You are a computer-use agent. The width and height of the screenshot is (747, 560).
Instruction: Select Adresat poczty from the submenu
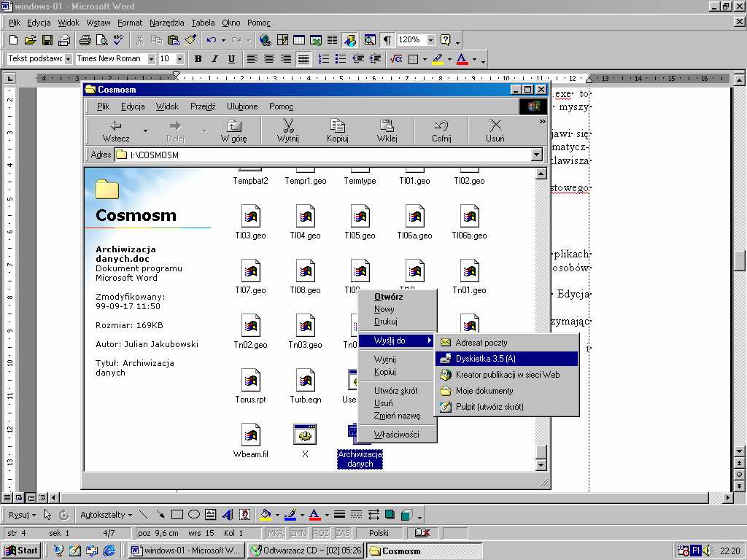point(506,343)
